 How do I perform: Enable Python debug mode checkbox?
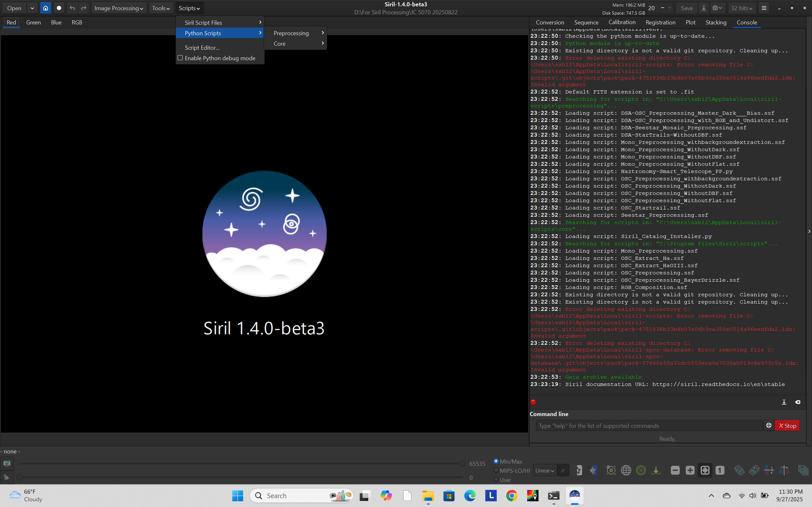(x=180, y=58)
